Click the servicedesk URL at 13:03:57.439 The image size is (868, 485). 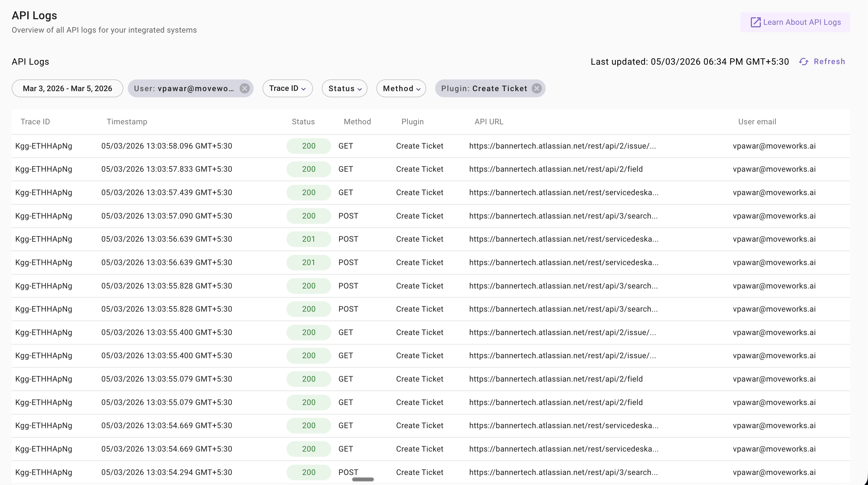coord(563,193)
